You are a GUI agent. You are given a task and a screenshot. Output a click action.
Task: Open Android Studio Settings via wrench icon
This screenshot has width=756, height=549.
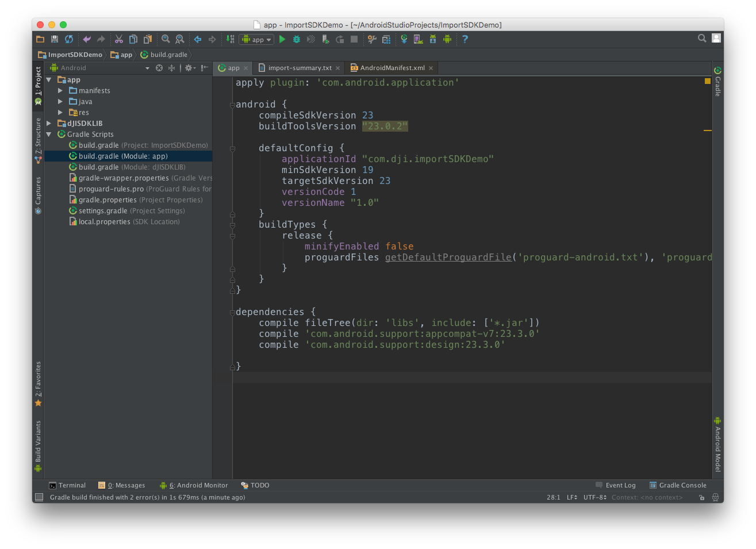point(372,39)
